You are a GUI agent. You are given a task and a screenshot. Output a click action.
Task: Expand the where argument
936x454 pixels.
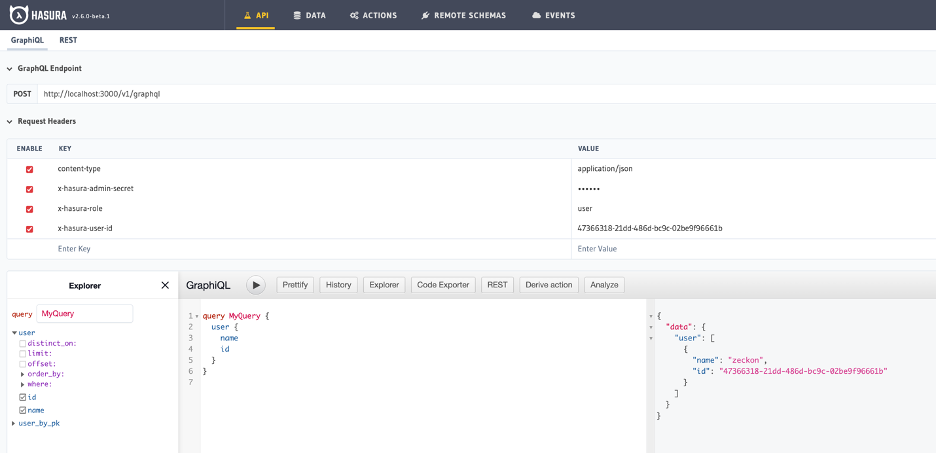[x=23, y=384]
